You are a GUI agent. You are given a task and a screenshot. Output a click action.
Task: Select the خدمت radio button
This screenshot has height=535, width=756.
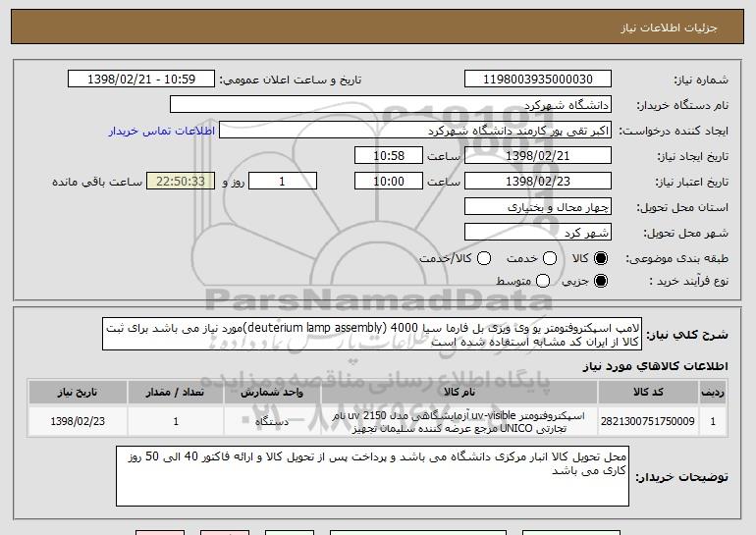click(x=550, y=258)
